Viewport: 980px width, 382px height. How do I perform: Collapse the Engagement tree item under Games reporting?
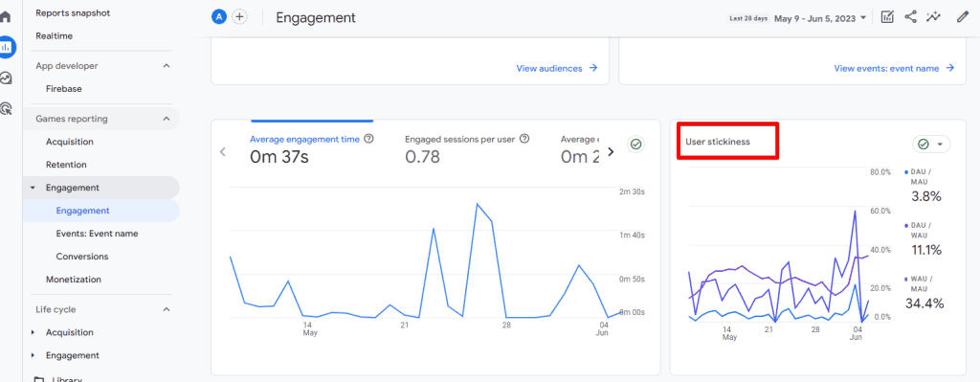click(33, 188)
